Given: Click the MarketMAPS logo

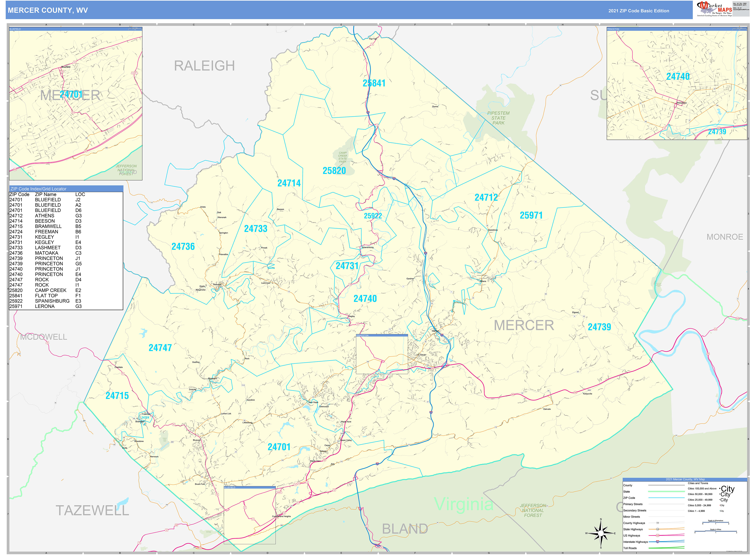Looking at the screenshot, I should click(712, 8).
